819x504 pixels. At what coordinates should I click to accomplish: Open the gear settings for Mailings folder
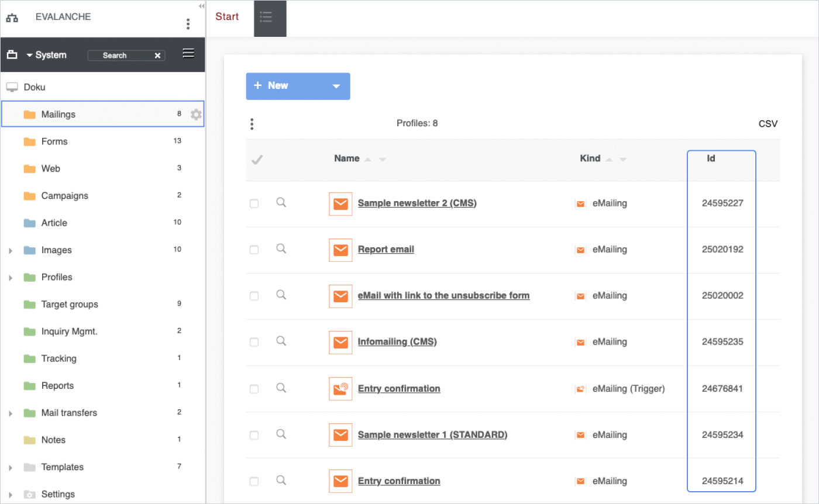tap(196, 115)
